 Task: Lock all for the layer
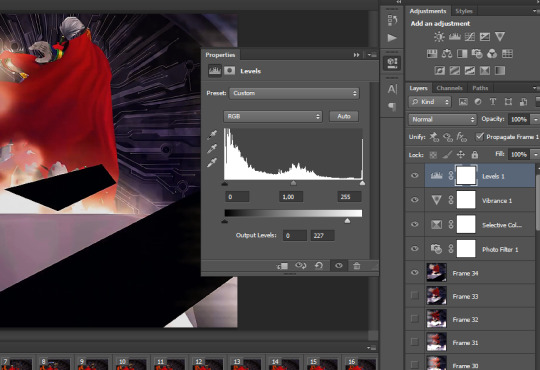click(x=475, y=155)
